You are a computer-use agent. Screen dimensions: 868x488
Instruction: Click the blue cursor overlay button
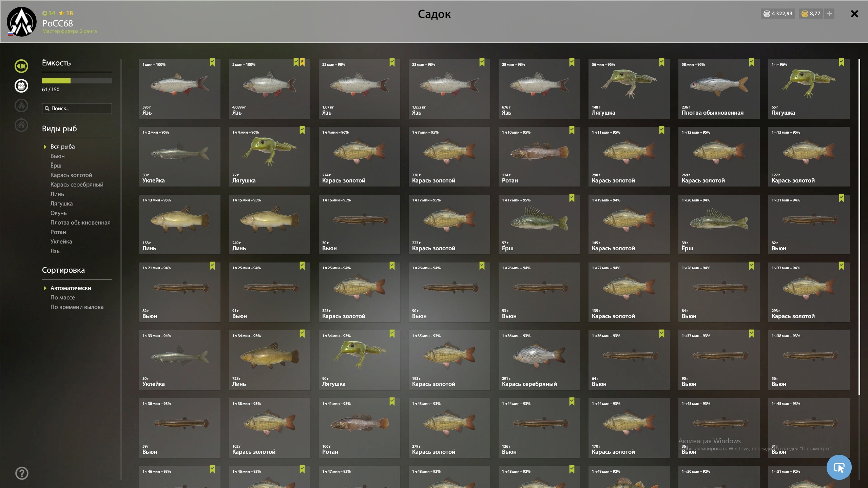click(839, 468)
